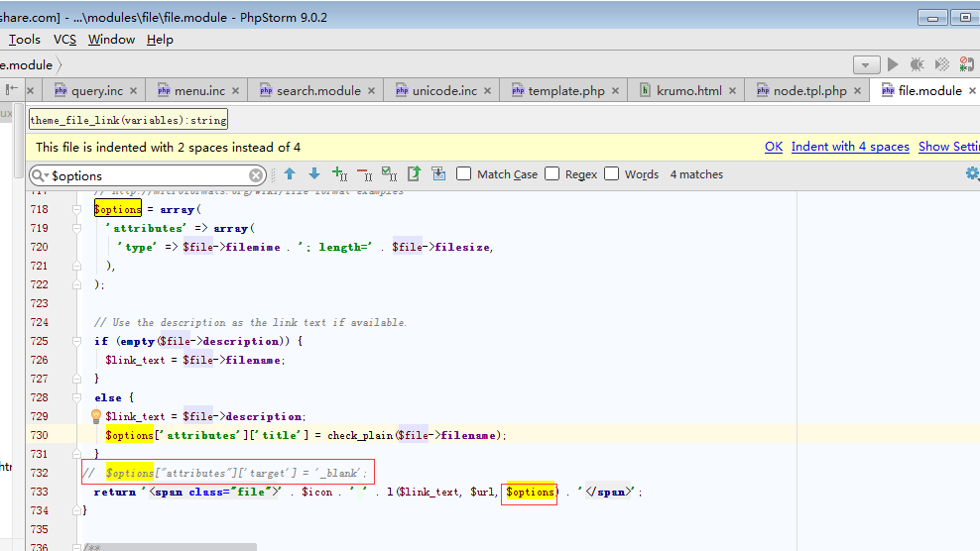The height and width of the screenshot is (551, 980).
Task: Click fold end marker at line 722
Action: tap(77, 284)
